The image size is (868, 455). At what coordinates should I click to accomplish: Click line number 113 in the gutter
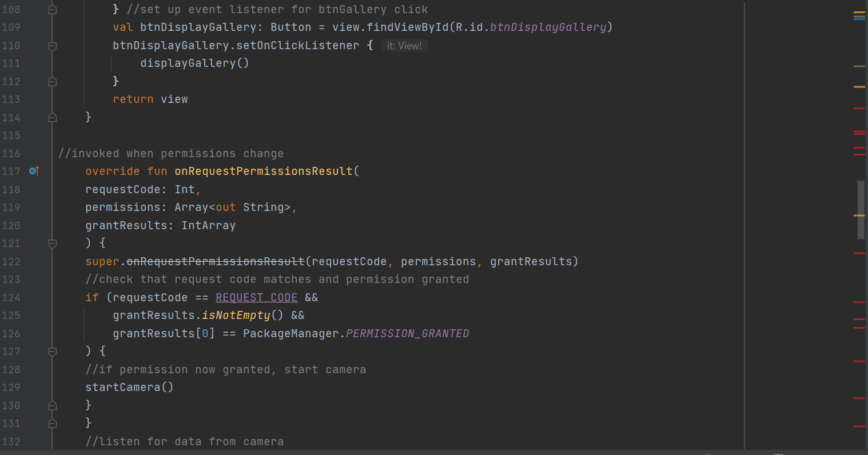[11, 99]
